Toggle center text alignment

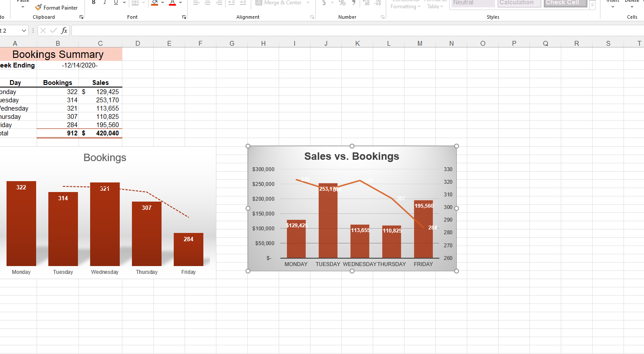point(207,3)
